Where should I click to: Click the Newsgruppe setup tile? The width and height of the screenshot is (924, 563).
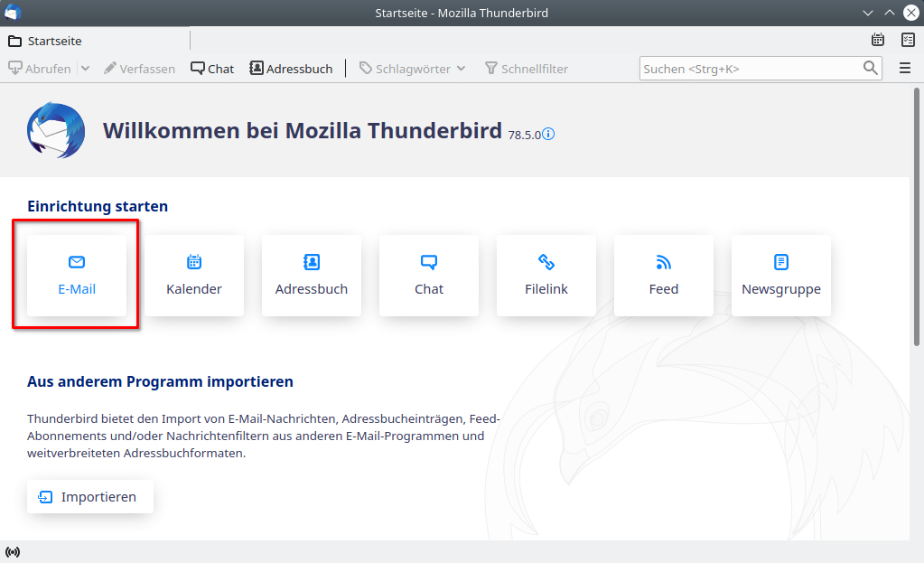781,276
